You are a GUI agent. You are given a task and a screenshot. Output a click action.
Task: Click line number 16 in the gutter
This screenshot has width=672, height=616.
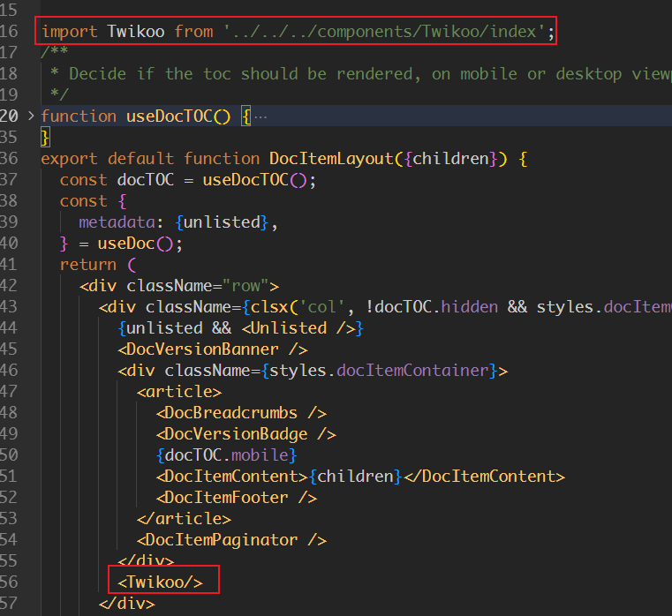click(x=10, y=32)
